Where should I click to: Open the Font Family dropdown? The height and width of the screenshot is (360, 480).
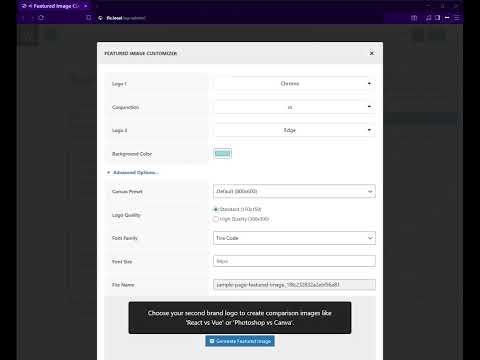click(x=294, y=238)
